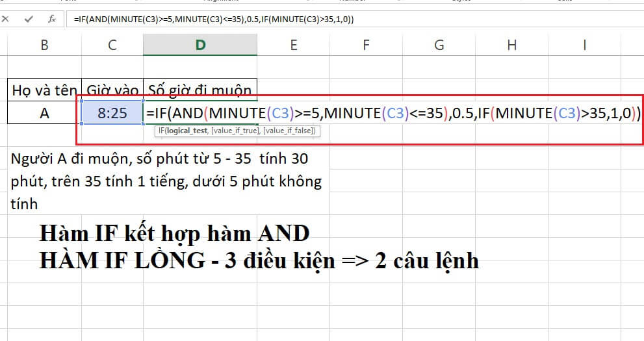Click logical_test in the IF tooltip
The image size is (644, 341).
[187, 131]
